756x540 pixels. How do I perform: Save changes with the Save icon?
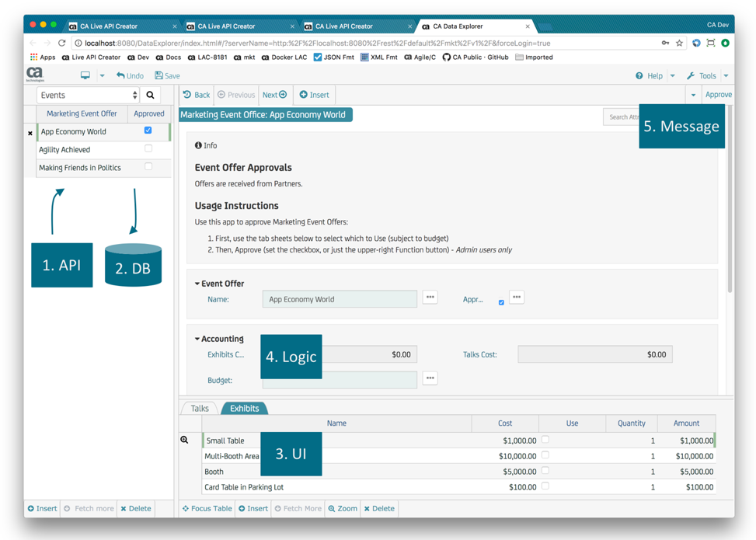click(x=167, y=75)
